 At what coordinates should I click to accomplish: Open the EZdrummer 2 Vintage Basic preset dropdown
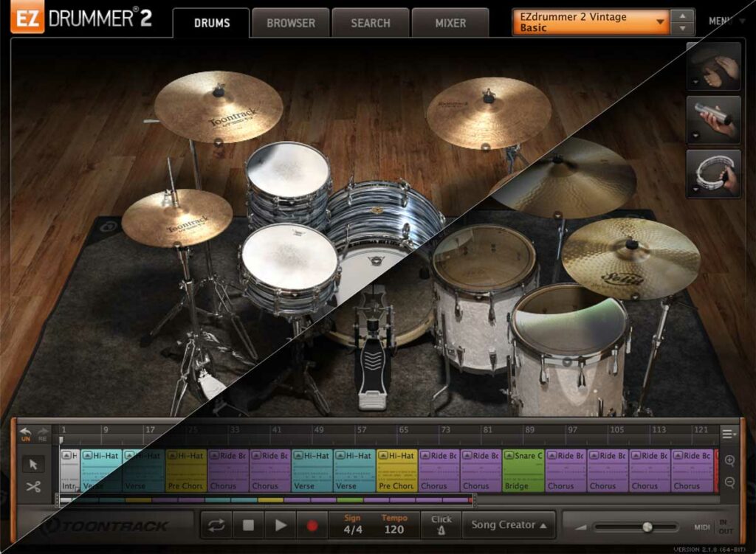click(x=591, y=22)
